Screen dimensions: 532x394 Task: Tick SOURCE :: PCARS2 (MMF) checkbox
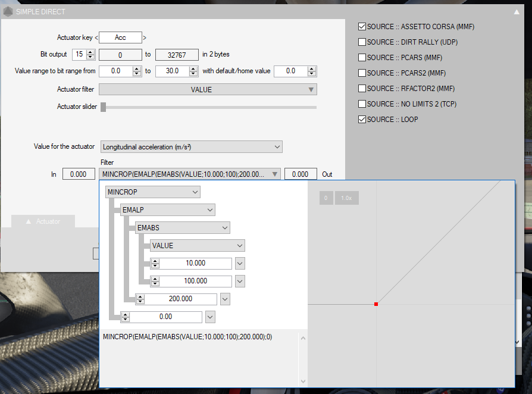362,73
